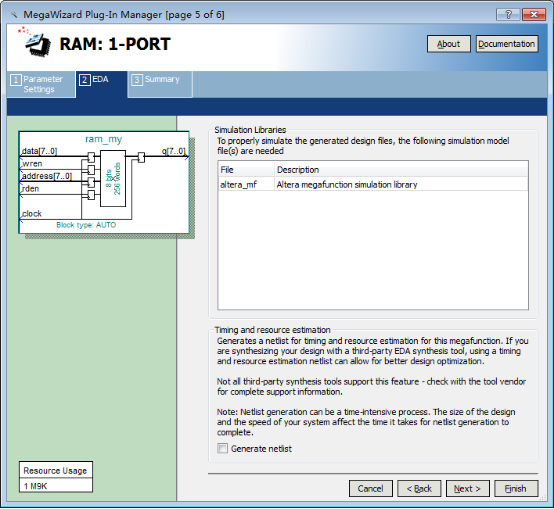Click the About button
554x509 pixels.
point(449,44)
